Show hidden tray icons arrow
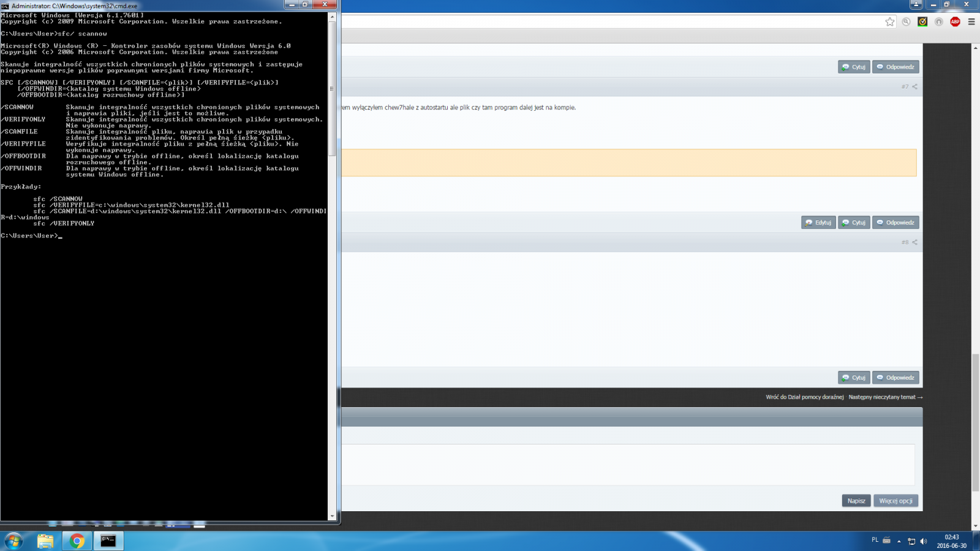Image resolution: width=980 pixels, height=551 pixels. 899,541
